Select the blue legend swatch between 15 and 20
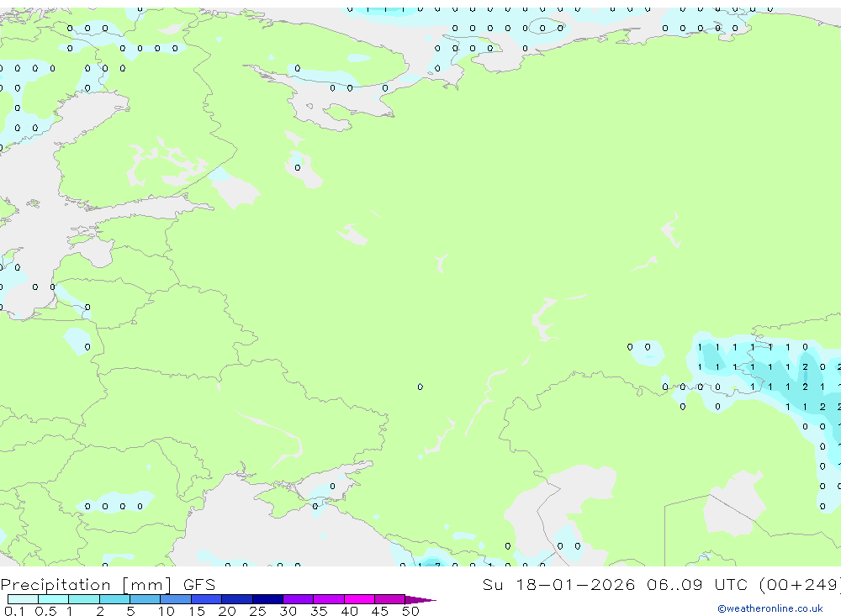This screenshot has width=841, height=616. click(207, 599)
